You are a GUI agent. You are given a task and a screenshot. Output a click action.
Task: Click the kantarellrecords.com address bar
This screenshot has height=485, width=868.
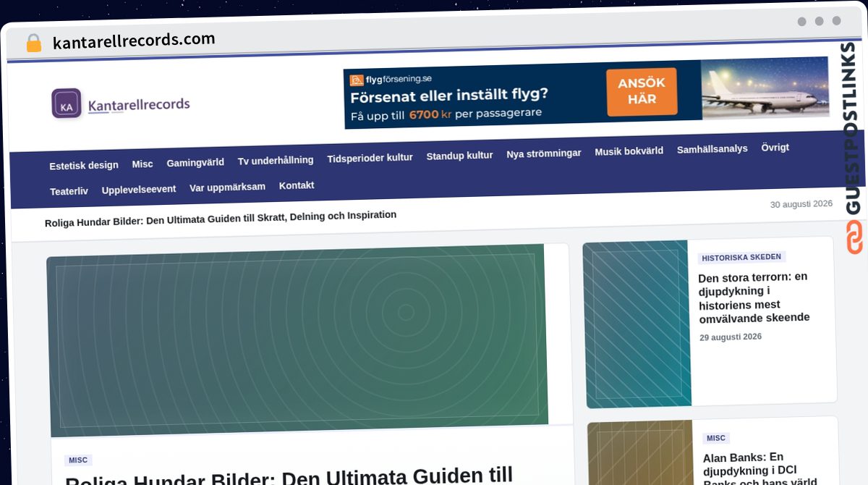click(x=134, y=40)
